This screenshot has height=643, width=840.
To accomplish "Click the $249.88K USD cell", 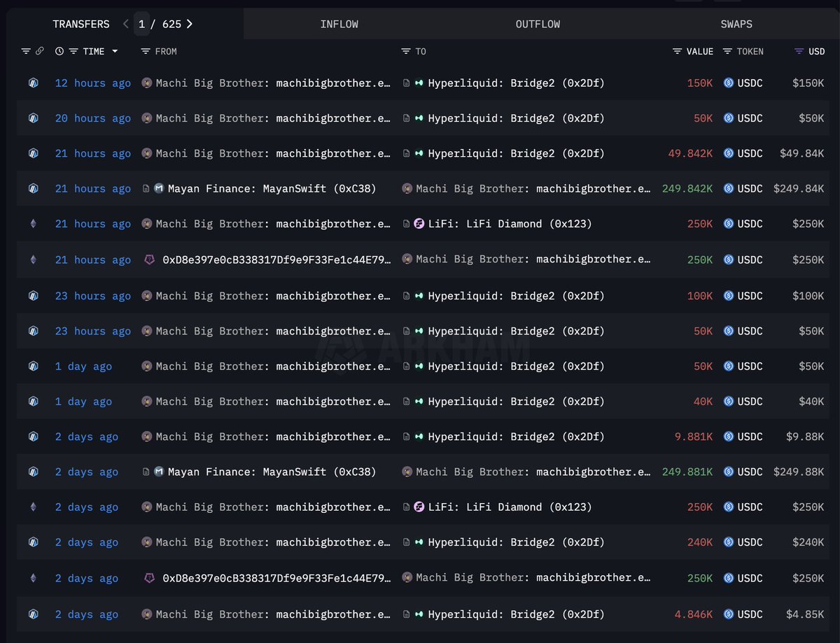I will click(x=799, y=472).
